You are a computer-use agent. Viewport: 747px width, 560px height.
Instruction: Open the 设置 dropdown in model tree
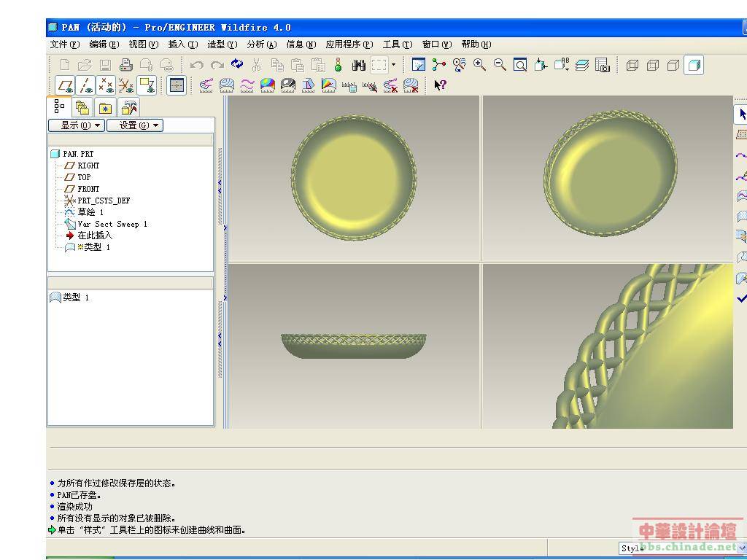[x=135, y=125]
